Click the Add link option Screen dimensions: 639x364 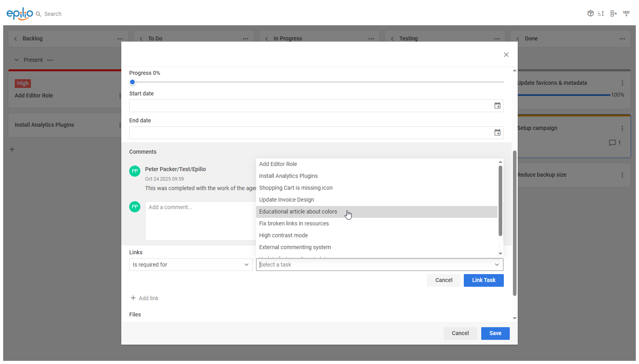[145, 298]
